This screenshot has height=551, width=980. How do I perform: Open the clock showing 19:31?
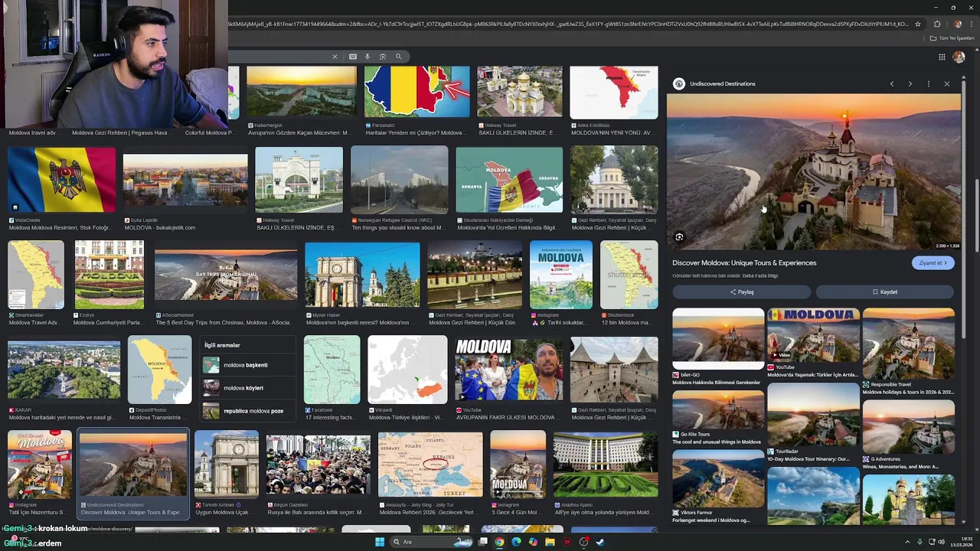(962, 542)
